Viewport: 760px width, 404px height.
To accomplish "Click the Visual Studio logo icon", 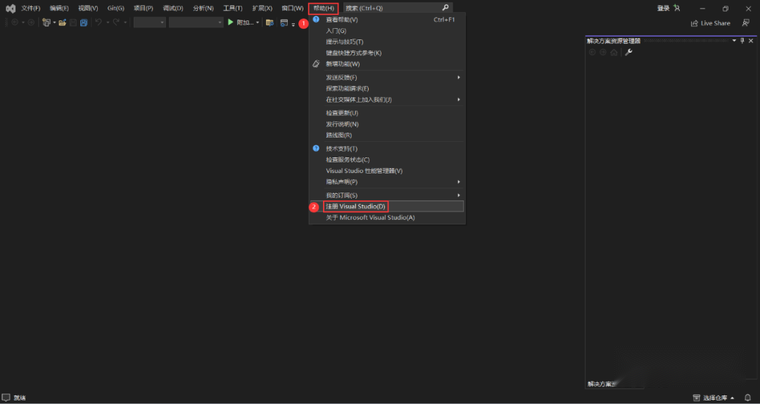I will pyautogui.click(x=10, y=8).
